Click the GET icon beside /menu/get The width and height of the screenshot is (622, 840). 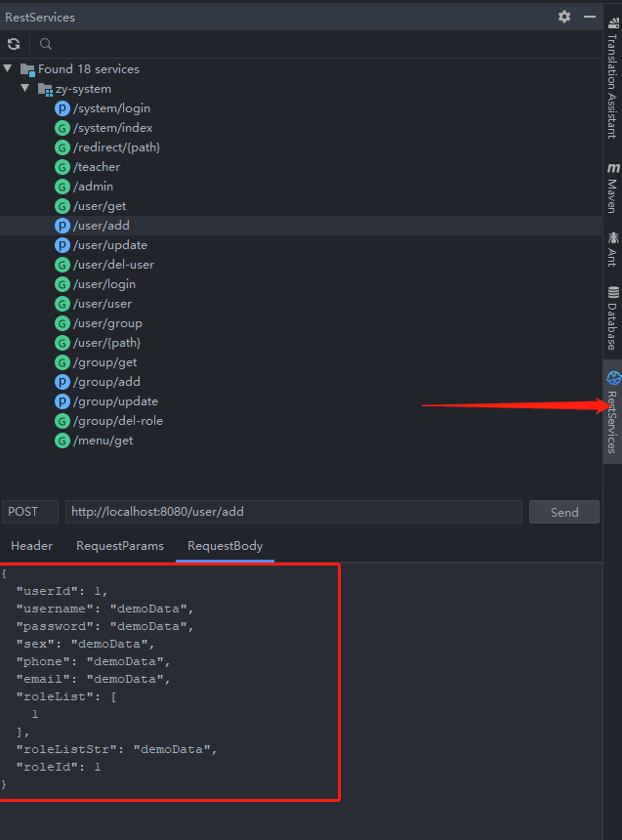(62, 441)
